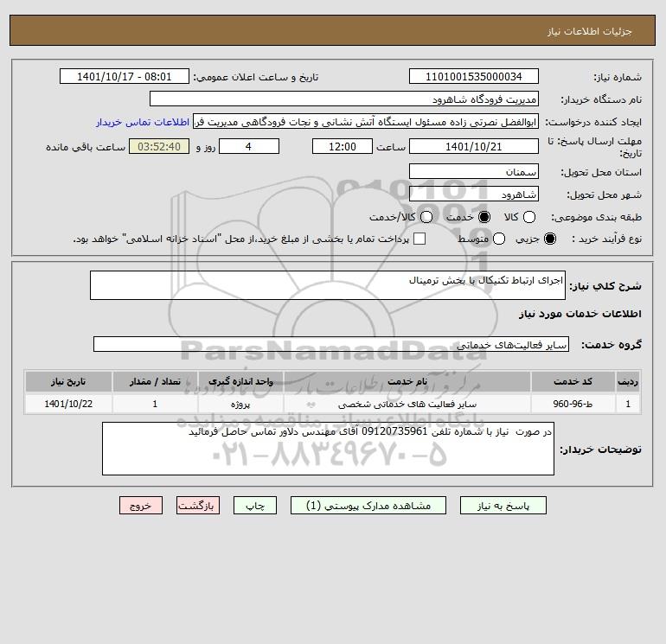Click the unit cell پروژه
The image size is (666, 644).
click(x=240, y=404)
